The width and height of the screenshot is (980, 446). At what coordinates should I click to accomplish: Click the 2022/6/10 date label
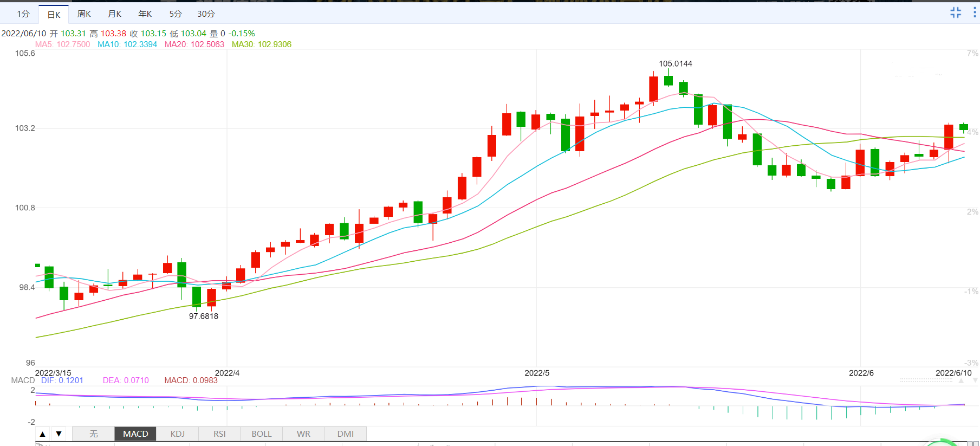pyautogui.click(x=953, y=373)
